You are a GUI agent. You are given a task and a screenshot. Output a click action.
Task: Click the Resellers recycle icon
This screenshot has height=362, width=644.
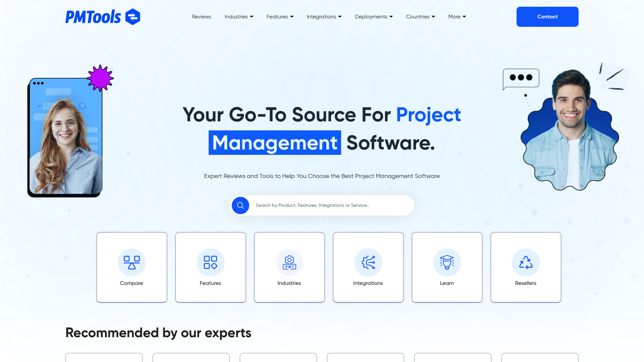pos(526,262)
